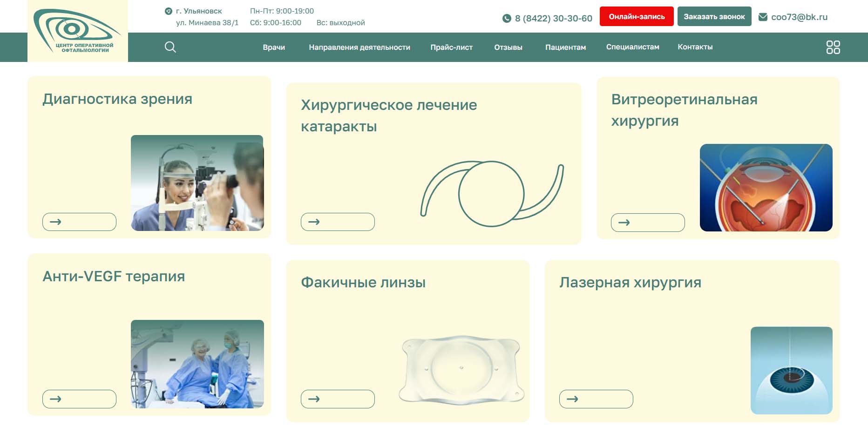Open the Пациентам menu item
Screen dimensions: 868x434
click(x=565, y=47)
